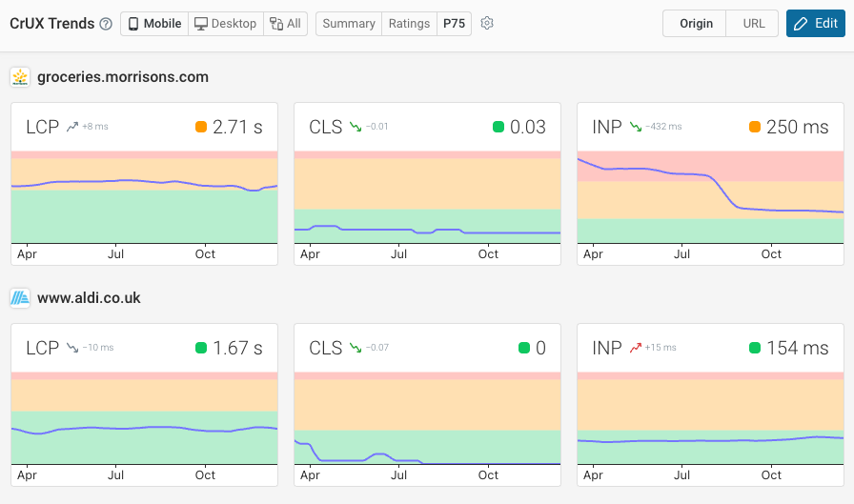
Task: Choose URL data scope
Action: 753,24
